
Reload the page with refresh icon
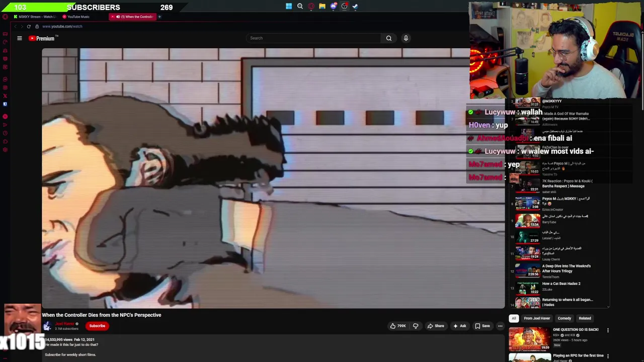tap(29, 26)
